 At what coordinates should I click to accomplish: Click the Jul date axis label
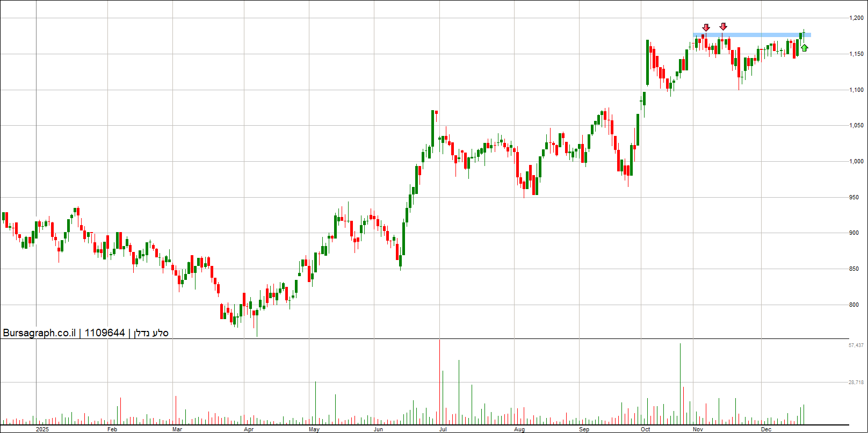443,429
